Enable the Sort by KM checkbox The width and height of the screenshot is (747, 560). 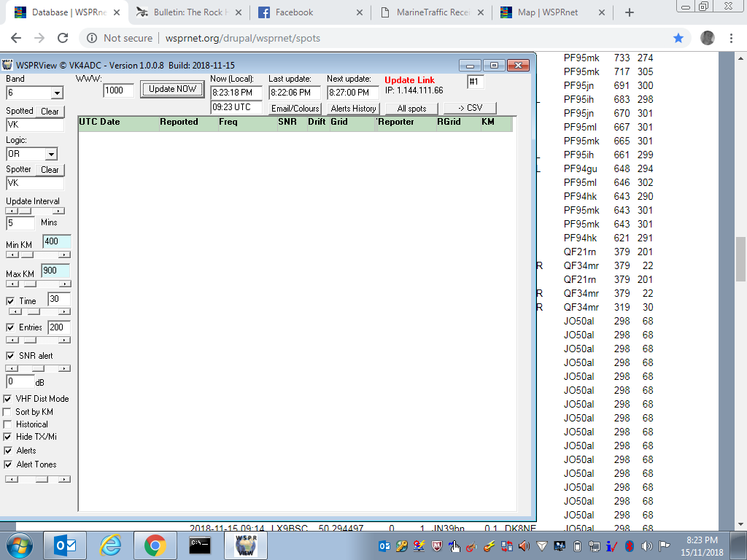(8, 412)
